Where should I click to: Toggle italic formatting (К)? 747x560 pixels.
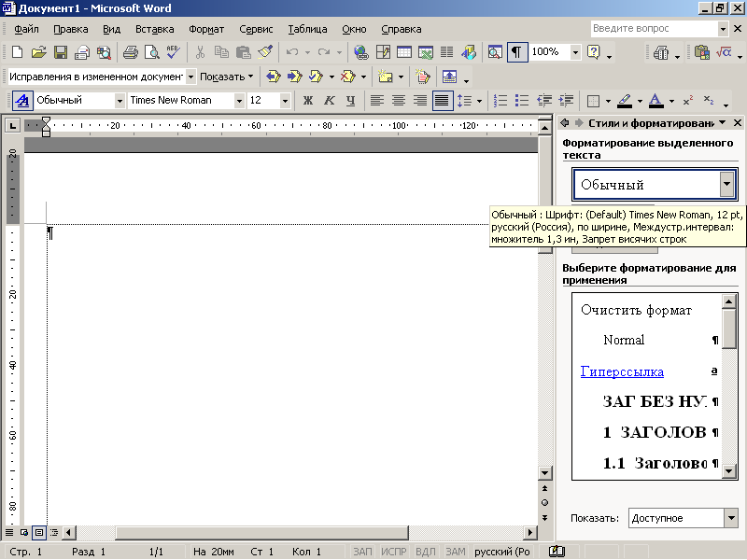pos(330,101)
